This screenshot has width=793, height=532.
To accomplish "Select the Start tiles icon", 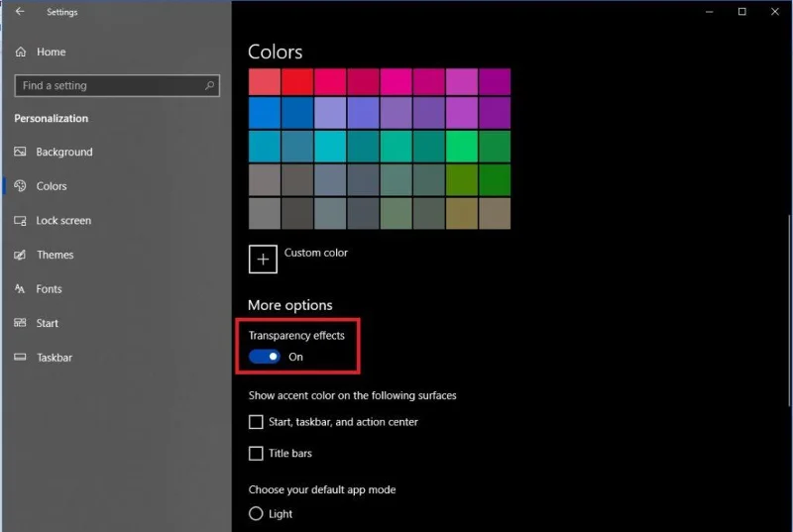I will click(x=20, y=323).
